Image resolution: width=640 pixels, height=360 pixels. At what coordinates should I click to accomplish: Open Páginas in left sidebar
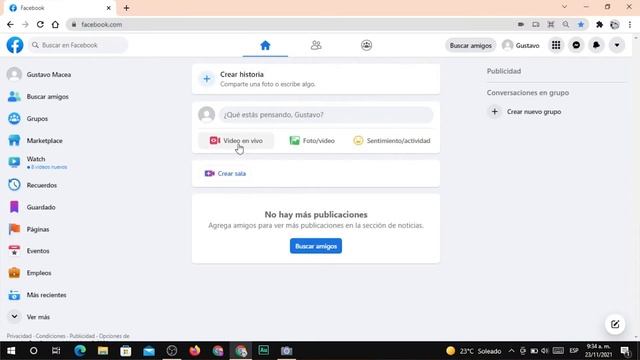[29, 229]
